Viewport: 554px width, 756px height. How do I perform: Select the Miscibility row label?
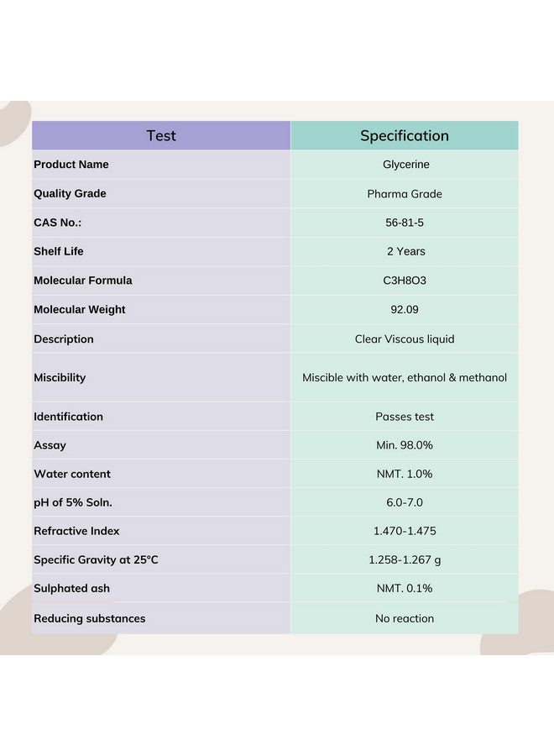pos(60,378)
